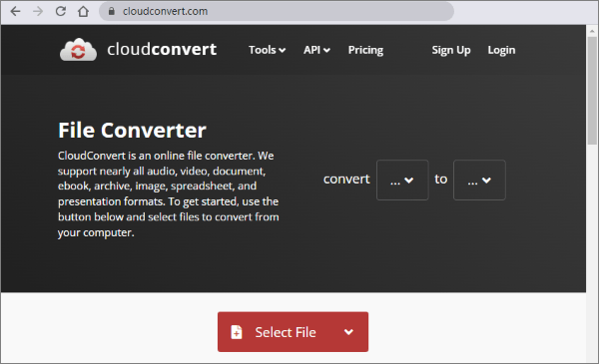Click the scrollbar up arrow
The height and width of the screenshot is (364, 599).
point(592,31)
